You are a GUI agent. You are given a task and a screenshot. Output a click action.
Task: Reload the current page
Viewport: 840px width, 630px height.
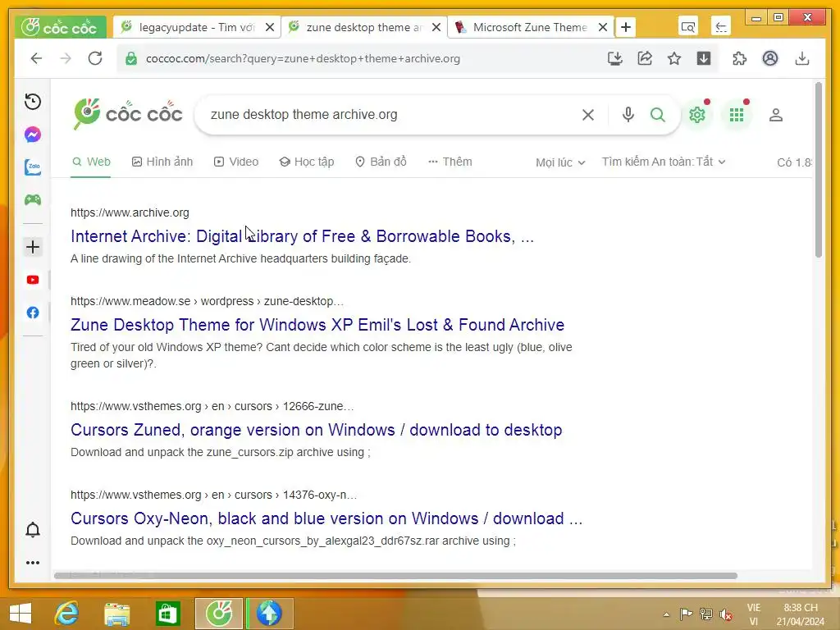click(95, 58)
